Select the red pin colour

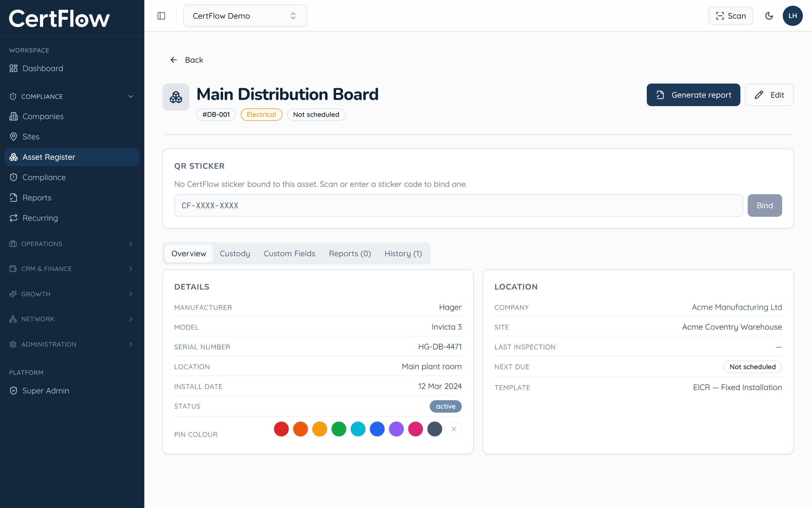[281, 429]
